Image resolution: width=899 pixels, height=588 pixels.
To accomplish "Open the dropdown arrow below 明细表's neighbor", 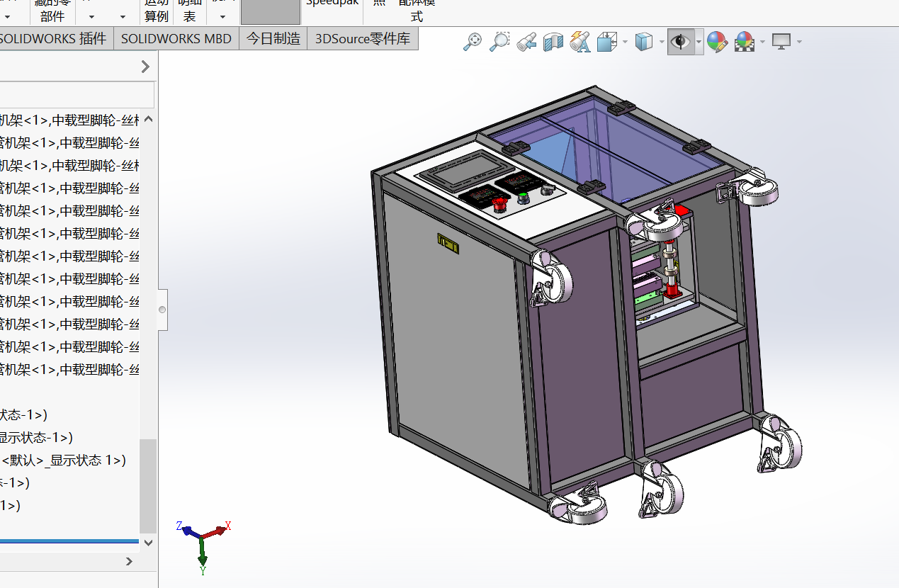I will tap(223, 16).
